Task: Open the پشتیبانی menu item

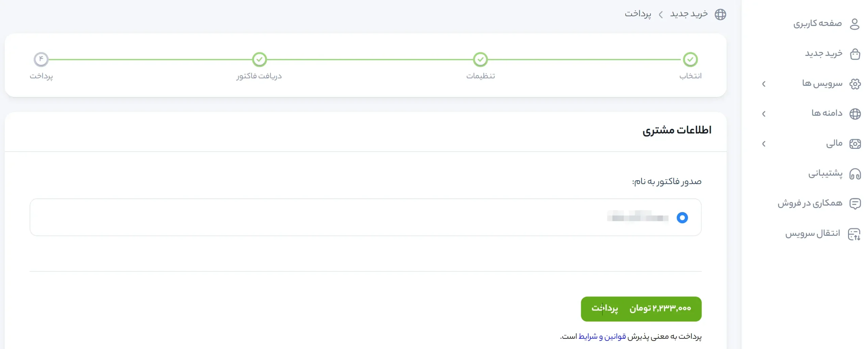Action: pyautogui.click(x=825, y=173)
